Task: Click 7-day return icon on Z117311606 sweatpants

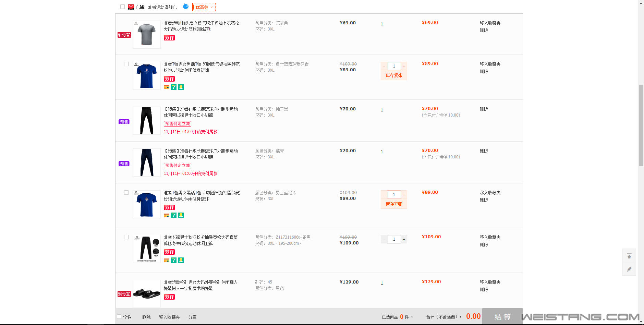Action: 174,260
